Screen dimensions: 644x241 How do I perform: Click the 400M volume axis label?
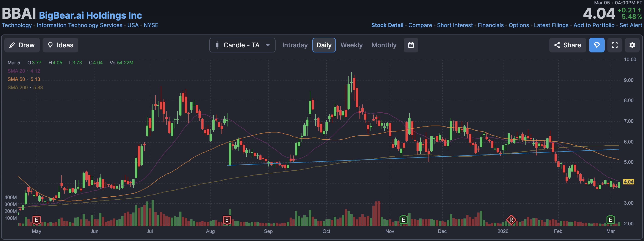point(11,198)
